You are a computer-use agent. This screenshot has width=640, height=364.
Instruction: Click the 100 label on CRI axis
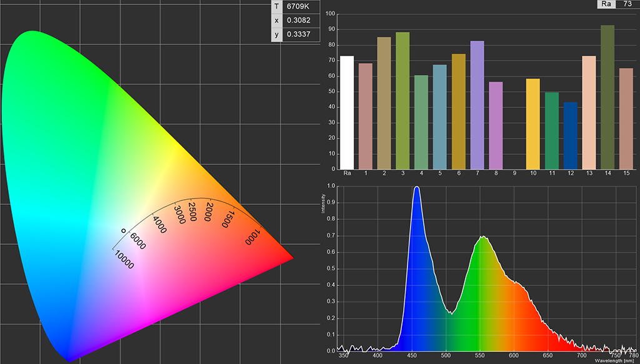330,14
